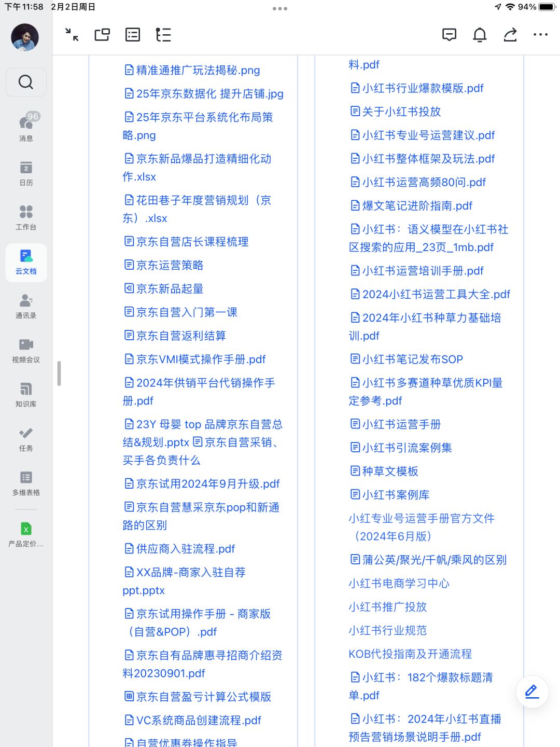
Task: Open 小红书电商学习中心 link
Action: point(399,583)
